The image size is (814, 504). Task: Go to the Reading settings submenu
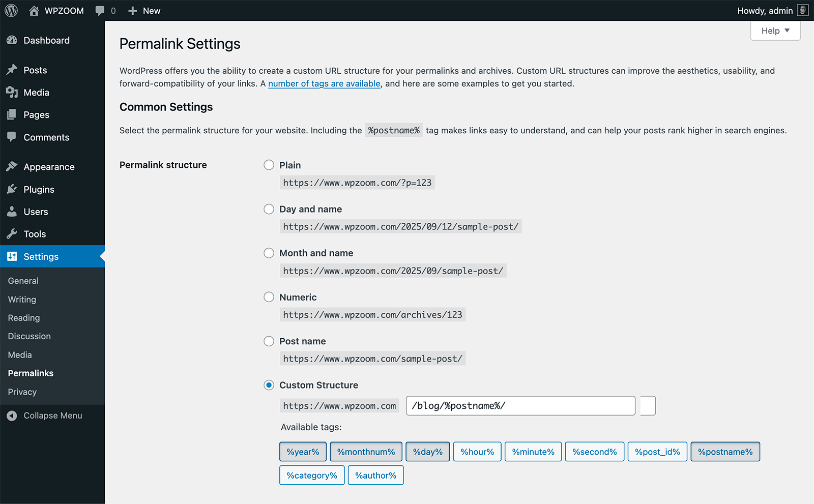pyautogui.click(x=24, y=318)
